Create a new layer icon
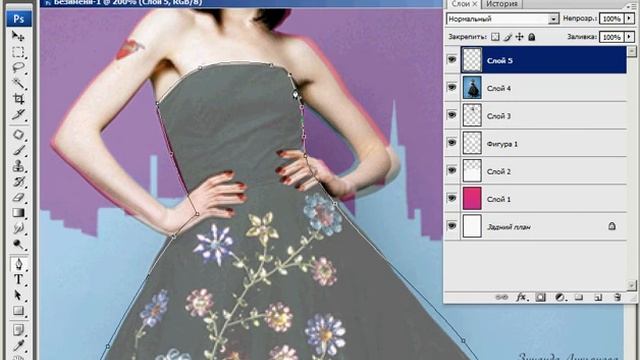640x360 pixels. pyautogui.click(x=598, y=297)
